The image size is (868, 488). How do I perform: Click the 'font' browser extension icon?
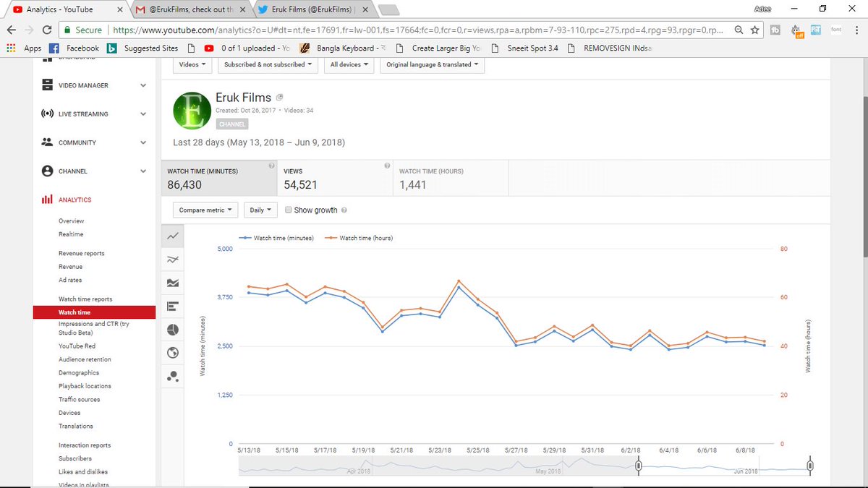(835, 30)
